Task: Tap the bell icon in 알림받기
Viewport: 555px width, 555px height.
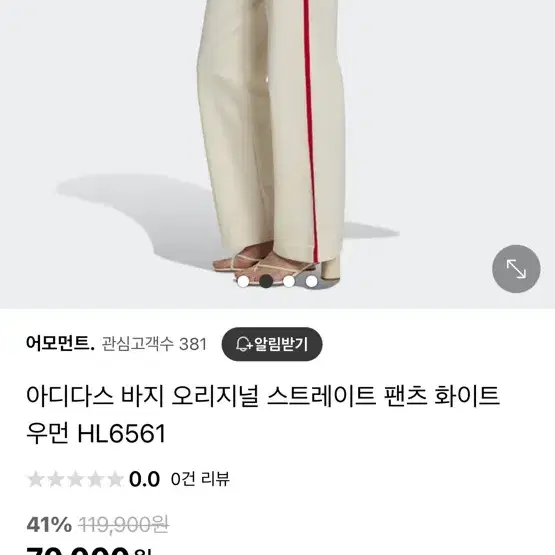Action: point(244,344)
